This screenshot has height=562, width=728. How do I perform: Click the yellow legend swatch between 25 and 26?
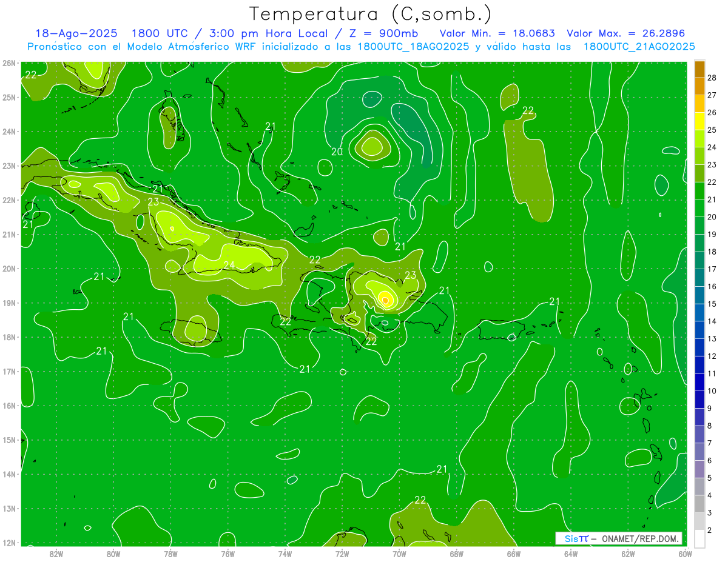pos(699,121)
